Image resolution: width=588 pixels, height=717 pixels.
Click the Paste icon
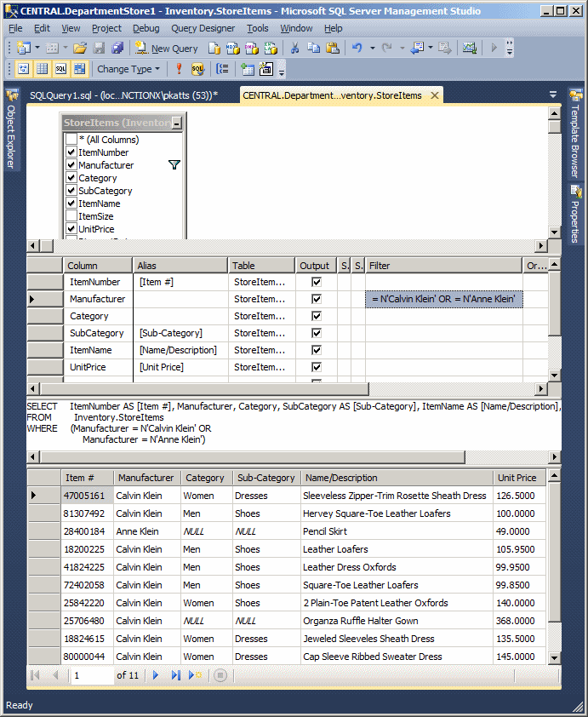333,48
